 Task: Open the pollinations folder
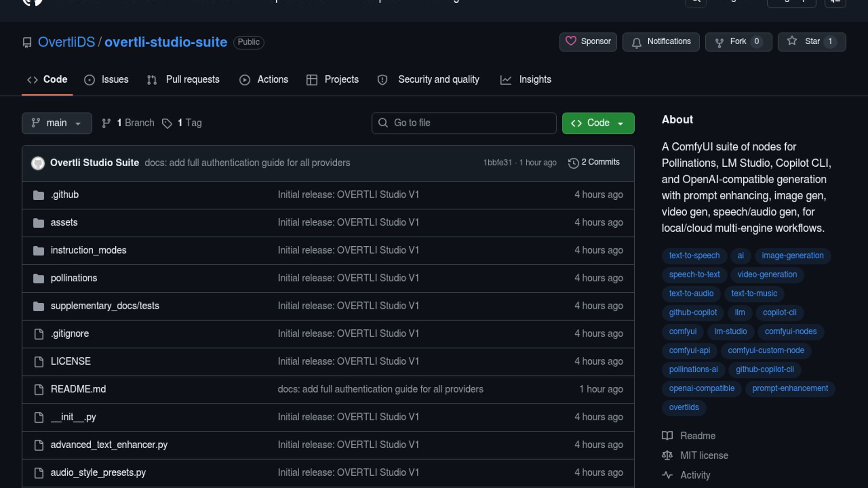74,278
